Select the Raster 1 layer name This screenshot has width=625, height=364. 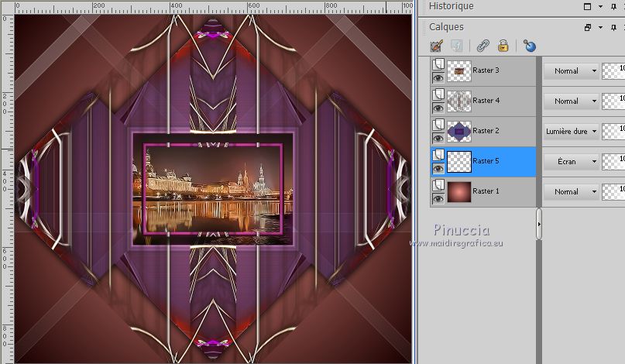click(486, 191)
